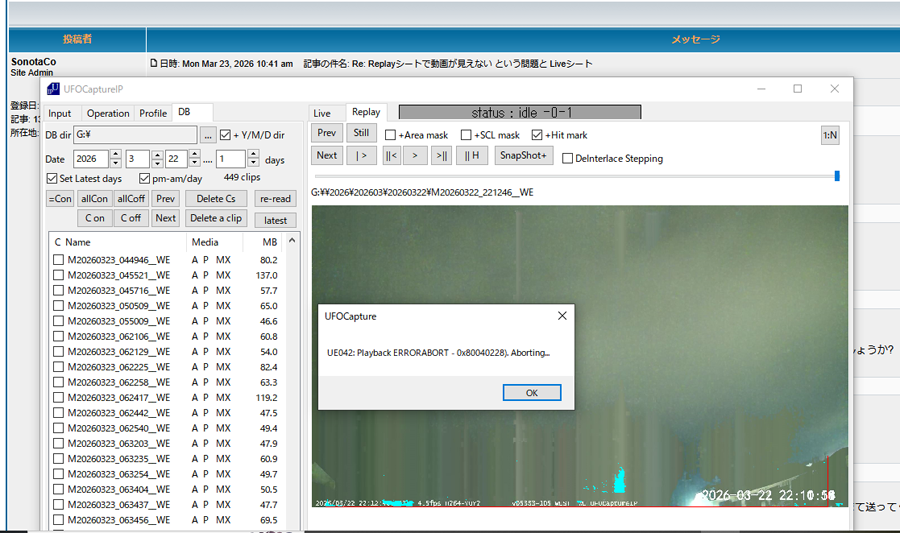Click Prev button in DB panel

click(165, 199)
